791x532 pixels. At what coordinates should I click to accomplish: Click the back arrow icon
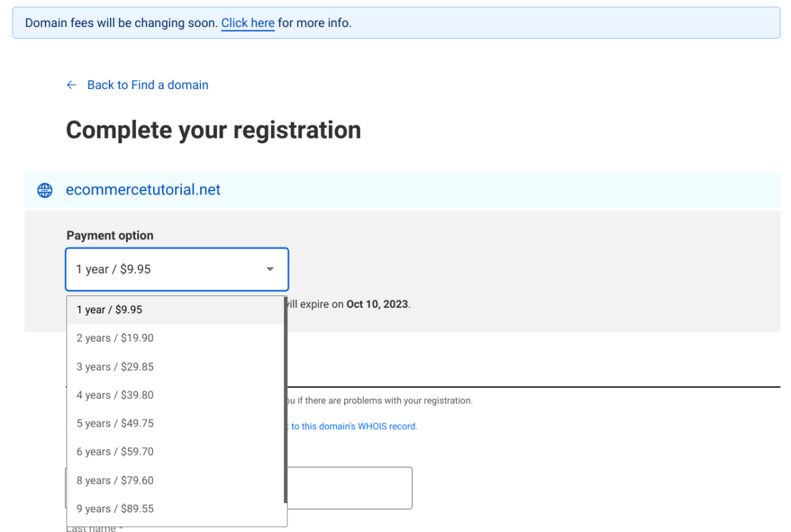72,85
